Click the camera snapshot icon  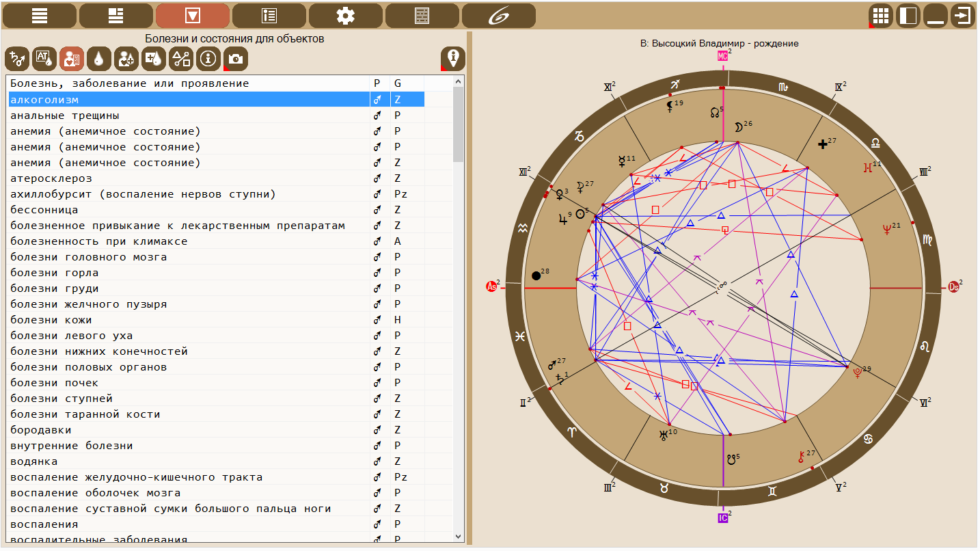pos(236,59)
